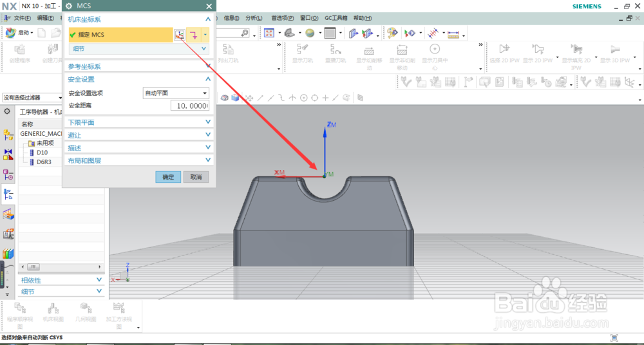The width and height of the screenshot is (644, 345).
Task: Click the red measure angle icon
Action: click(433, 33)
